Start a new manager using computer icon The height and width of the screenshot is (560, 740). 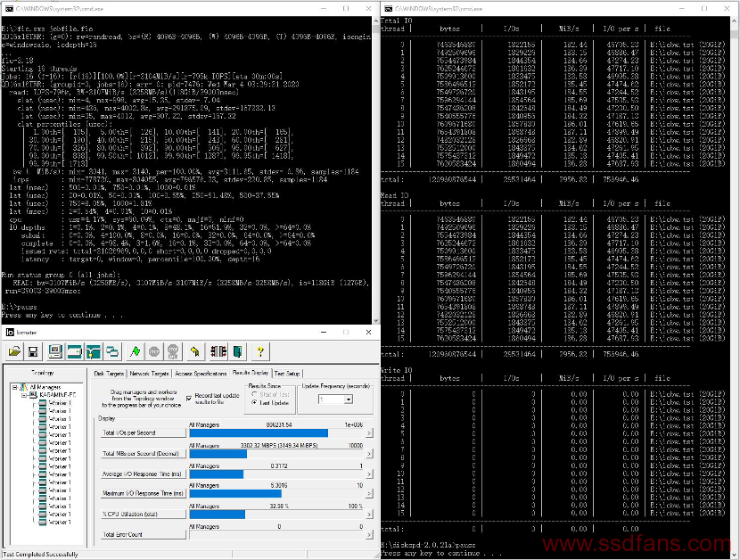55,351
